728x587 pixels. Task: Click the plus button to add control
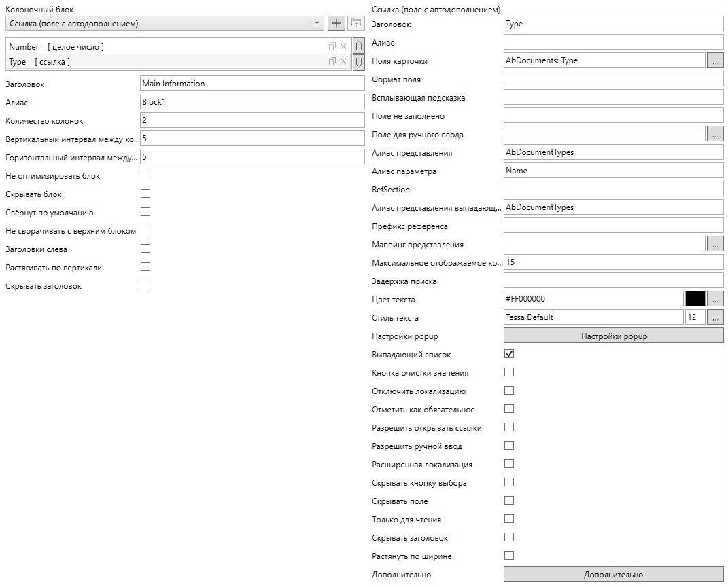[336, 23]
